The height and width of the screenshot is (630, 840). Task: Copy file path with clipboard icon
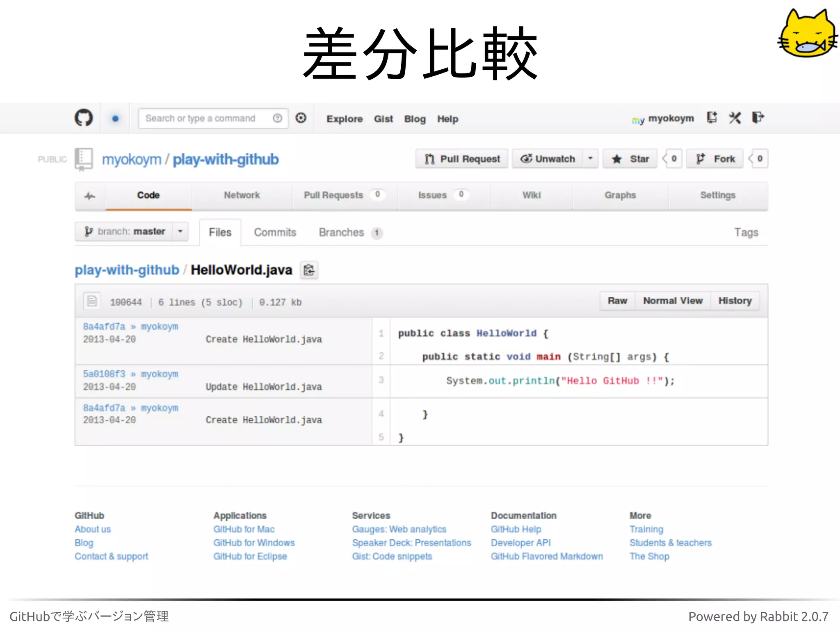tap(309, 270)
